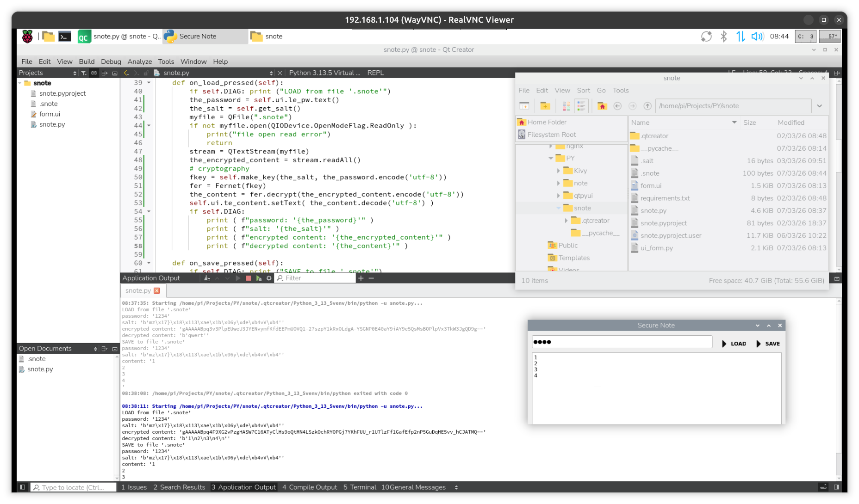Switch to the Compile Output pane
The height and width of the screenshot is (504, 859).
pos(310,487)
